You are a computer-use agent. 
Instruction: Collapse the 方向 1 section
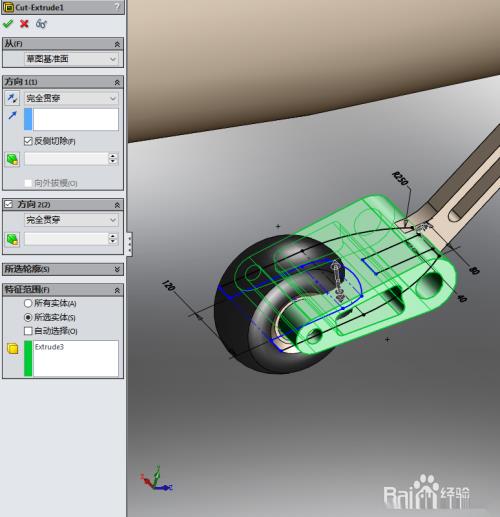pyautogui.click(x=117, y=82)
